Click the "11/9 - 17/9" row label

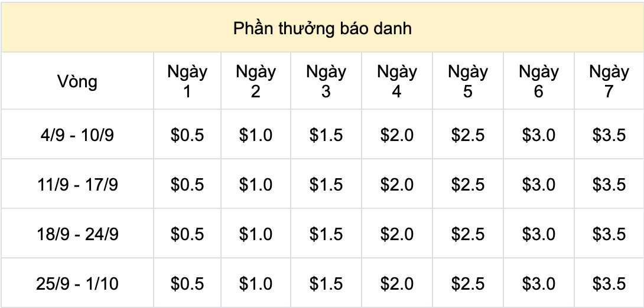tap(77, 185)
